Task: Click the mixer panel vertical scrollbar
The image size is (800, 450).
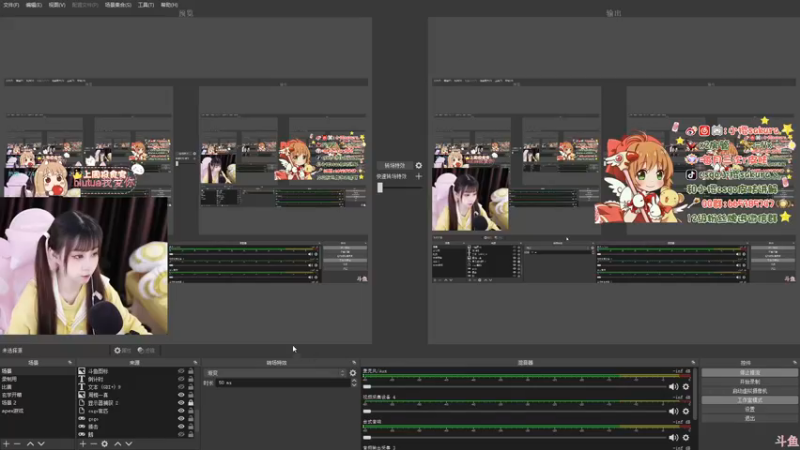Action: click(x=695, y=393)
